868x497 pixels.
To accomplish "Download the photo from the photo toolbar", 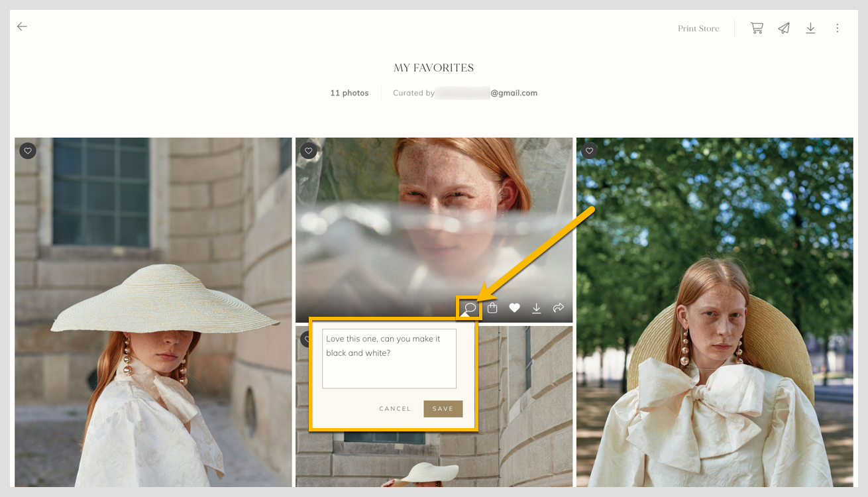I will point(537,308).
